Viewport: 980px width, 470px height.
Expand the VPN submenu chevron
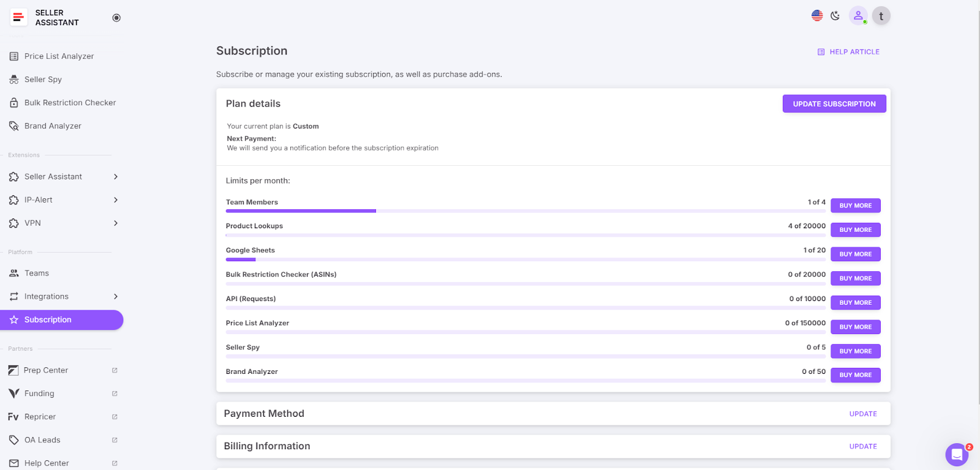[116, 223]
